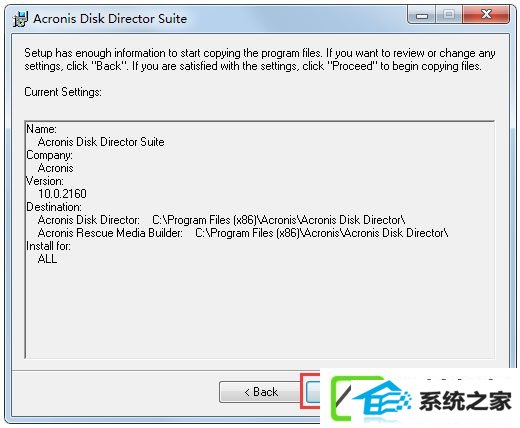Click the window title Acronis Disk Director Suite
The height and width of the screenshot is (428, 520).
click(x=110, y=19)
